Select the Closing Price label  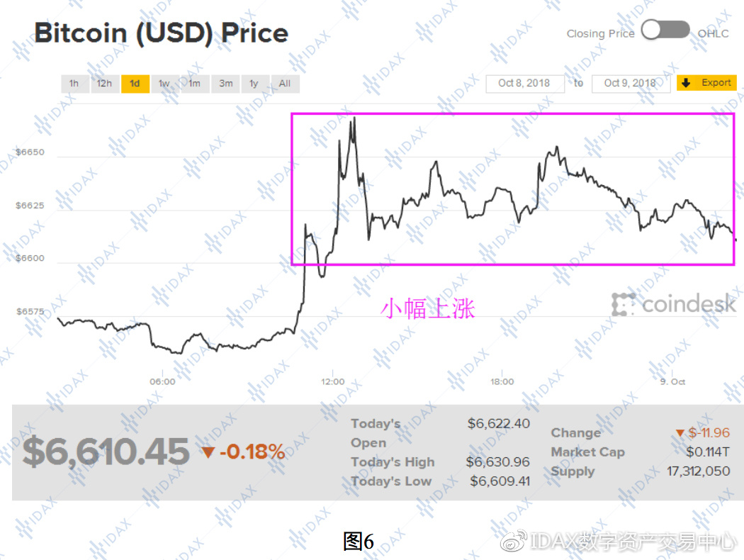point(600,34)
